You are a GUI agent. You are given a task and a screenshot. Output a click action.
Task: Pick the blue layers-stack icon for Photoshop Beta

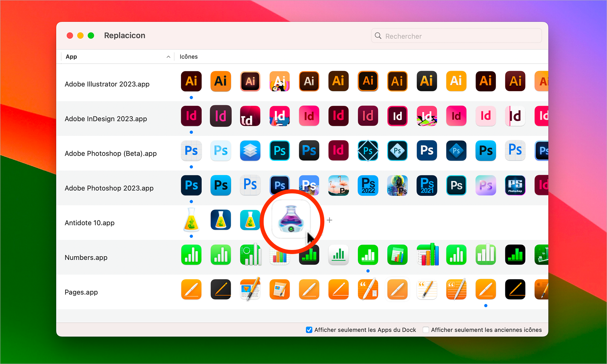tap(250, 151)
